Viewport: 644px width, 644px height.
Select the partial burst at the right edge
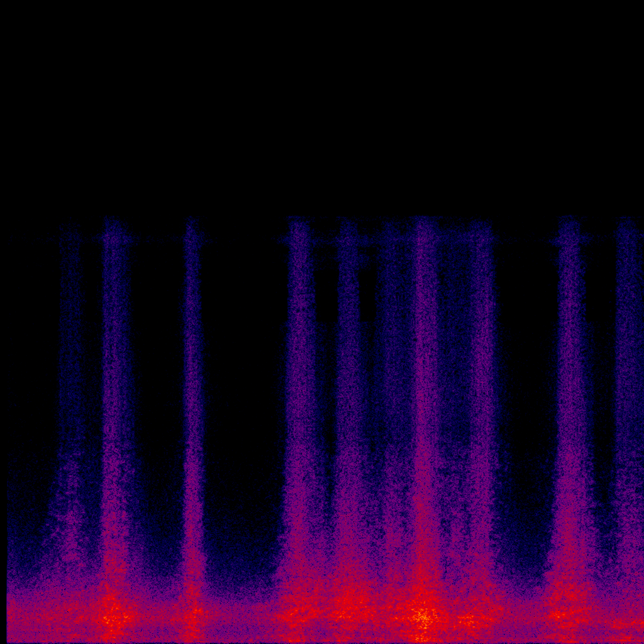click(x=629, y=377)
